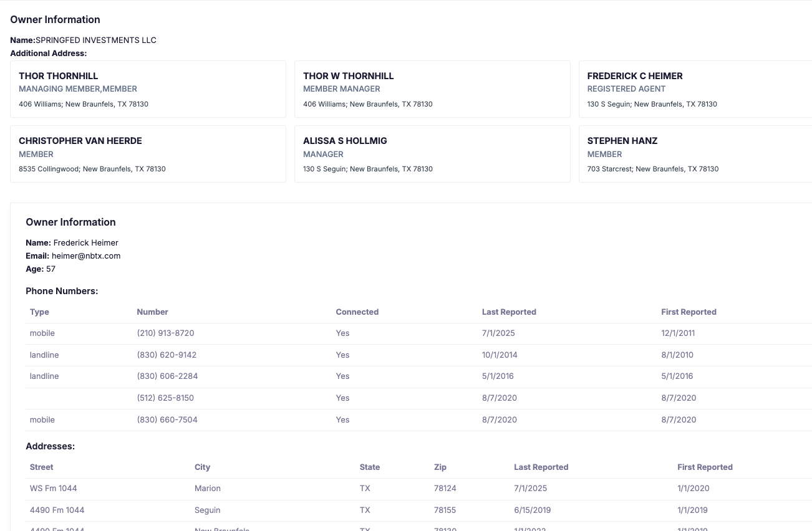Click phone number (830) 606-2284
The image size is (812, 531).
pos(167,376)
